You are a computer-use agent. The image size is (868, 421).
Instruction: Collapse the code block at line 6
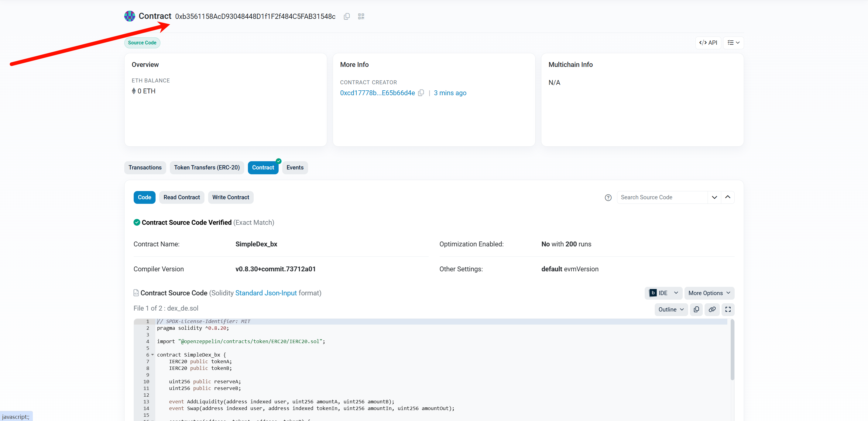[153, 355]
